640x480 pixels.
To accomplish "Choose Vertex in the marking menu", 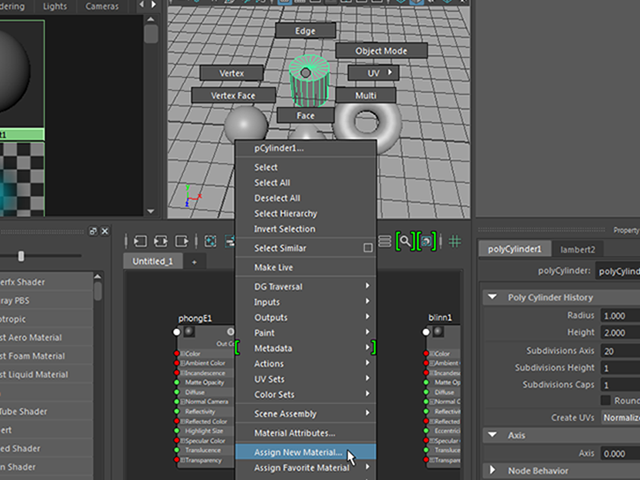I will 231,73.
